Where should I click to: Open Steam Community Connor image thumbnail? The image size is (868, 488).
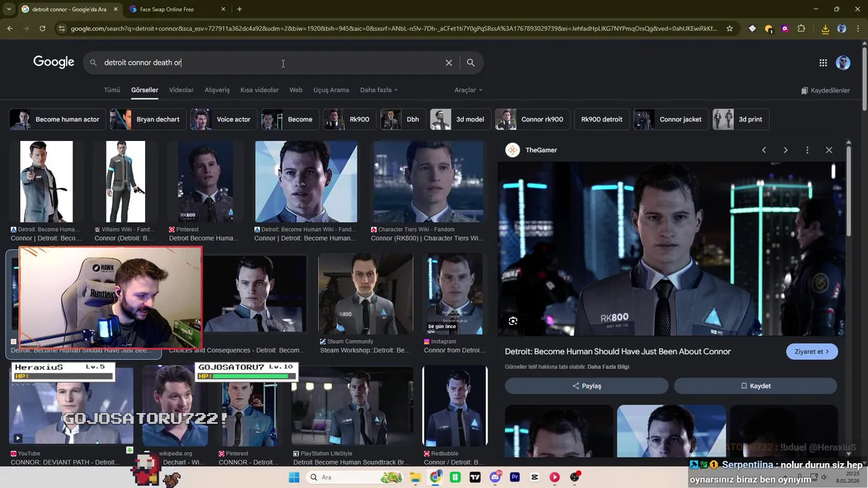coord(366,294)
